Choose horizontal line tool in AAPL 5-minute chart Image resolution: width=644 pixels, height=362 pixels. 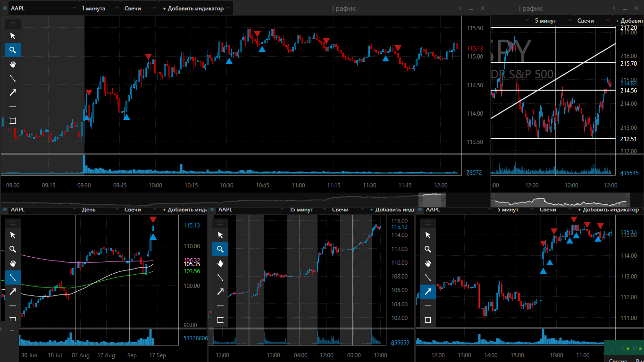(428, 306)
